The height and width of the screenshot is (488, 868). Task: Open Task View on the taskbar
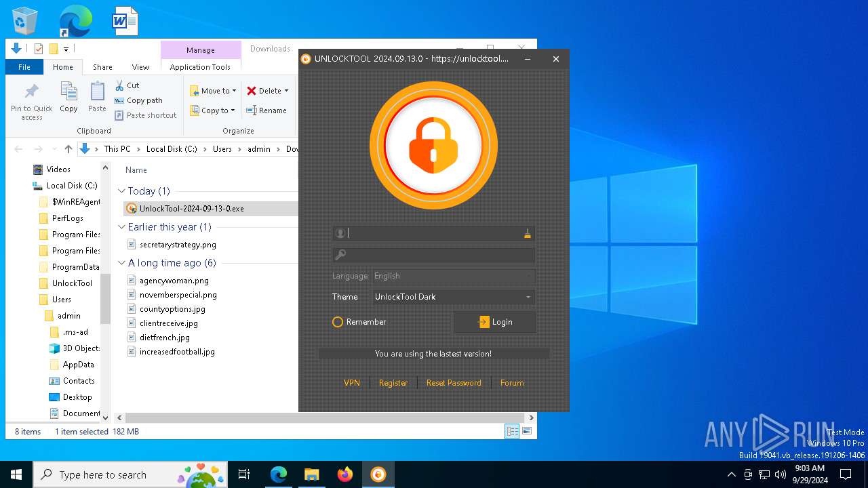click(244, 474)
